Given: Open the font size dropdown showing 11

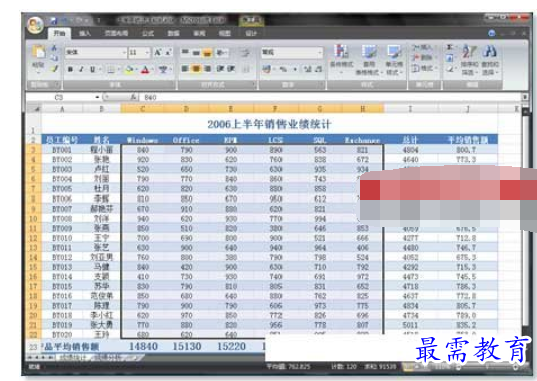Looking at the screenshot, I should coord(147,52).
